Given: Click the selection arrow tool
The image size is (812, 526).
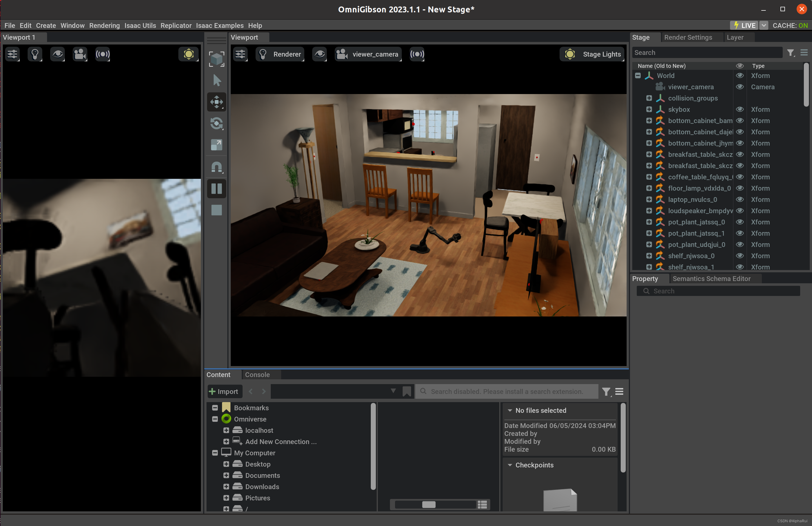Looking at the screenshot, I should pos(216,81).
